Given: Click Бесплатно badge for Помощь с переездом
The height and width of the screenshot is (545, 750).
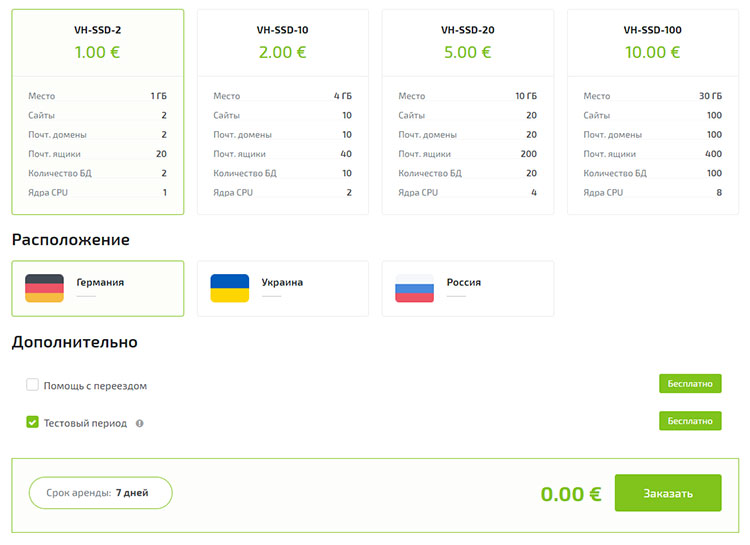Looking at the screenshot, I should coord(689,384).
